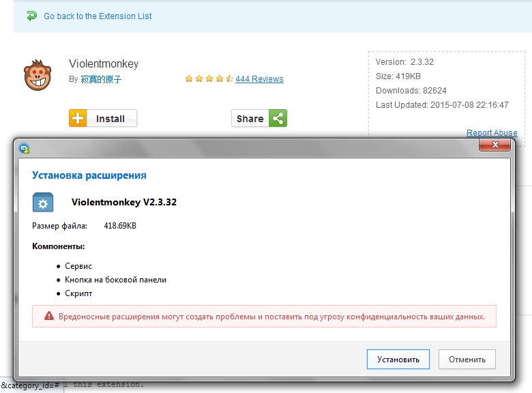Click the star rating icons
This screenshot has height=393, width=532.
209,78
